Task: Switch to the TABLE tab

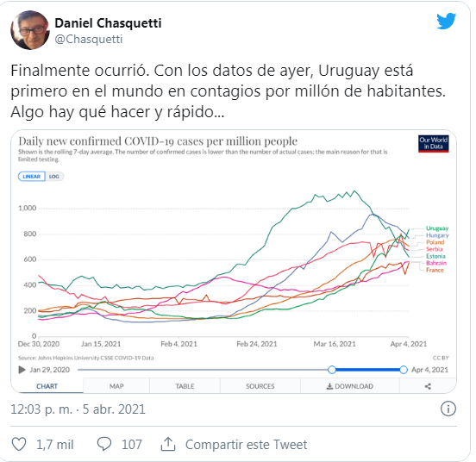Action: (x=185, y=386)
